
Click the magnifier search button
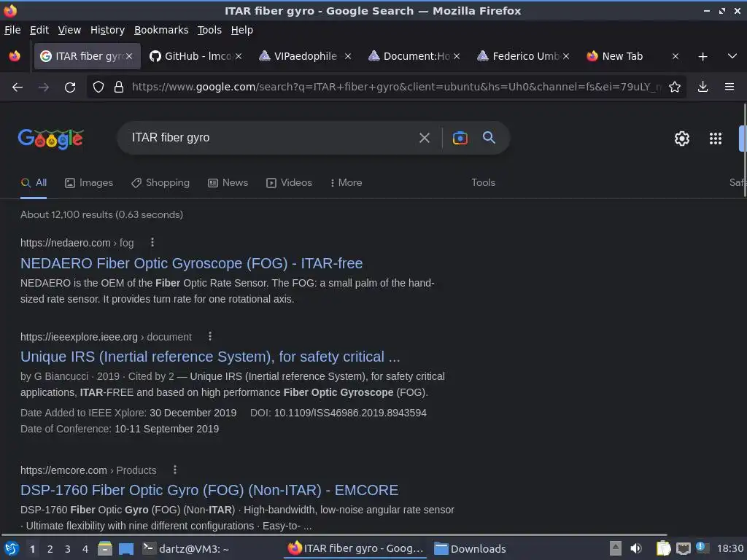(x=489, y=138)
